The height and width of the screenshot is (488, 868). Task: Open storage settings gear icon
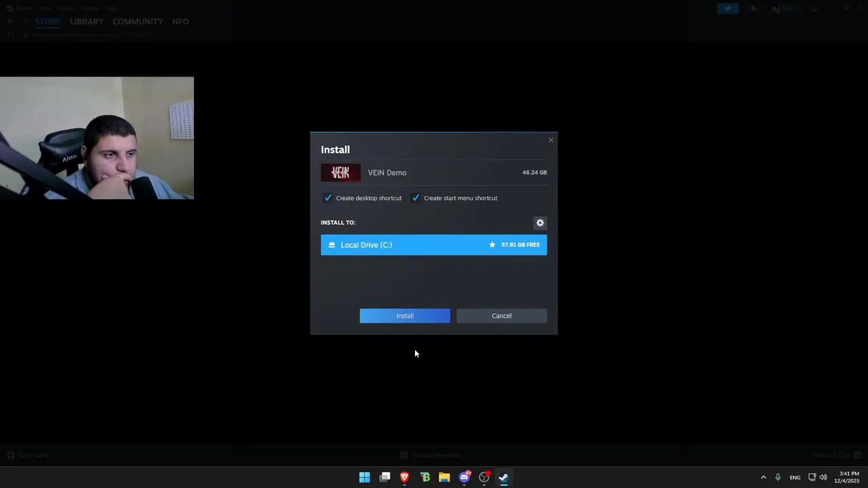[x=540, y=223]
